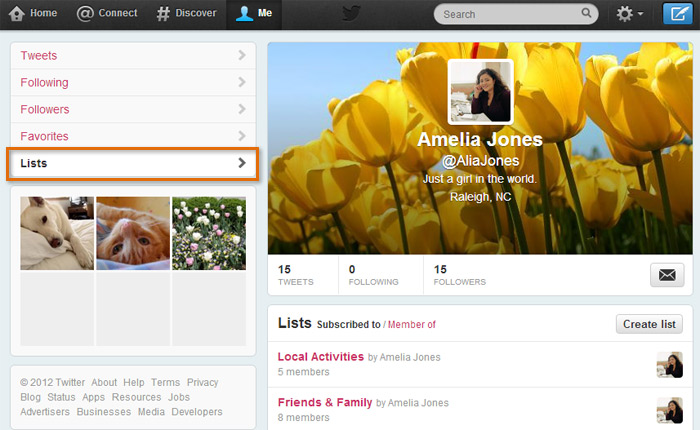
Task: Open the Discover tab label
Action: coord(196,13)
